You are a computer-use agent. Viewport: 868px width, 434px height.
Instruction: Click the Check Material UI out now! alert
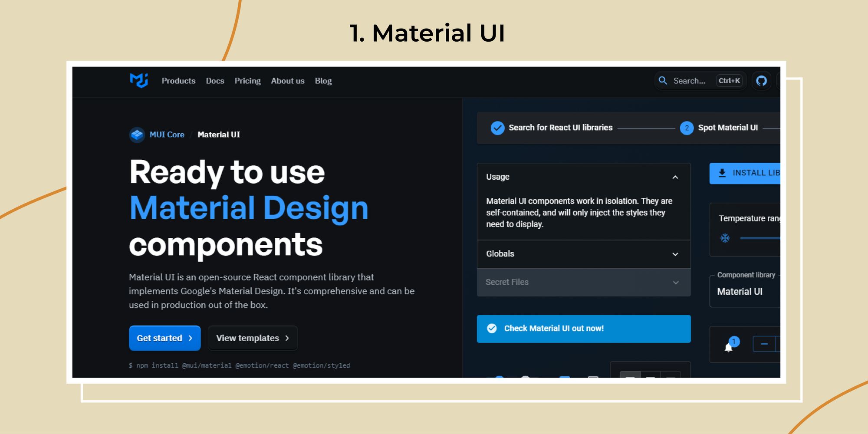pyautogui.click(x=584, y=329)
